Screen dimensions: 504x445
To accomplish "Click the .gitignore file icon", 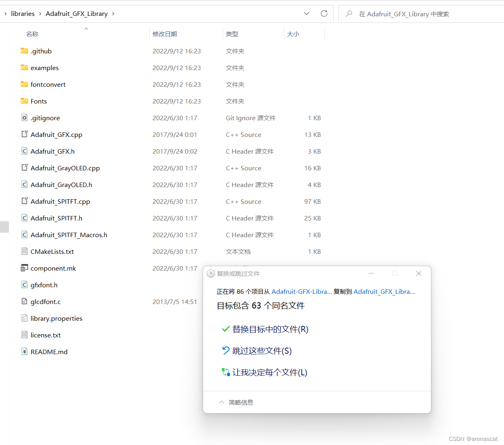I will coord(24,118).
